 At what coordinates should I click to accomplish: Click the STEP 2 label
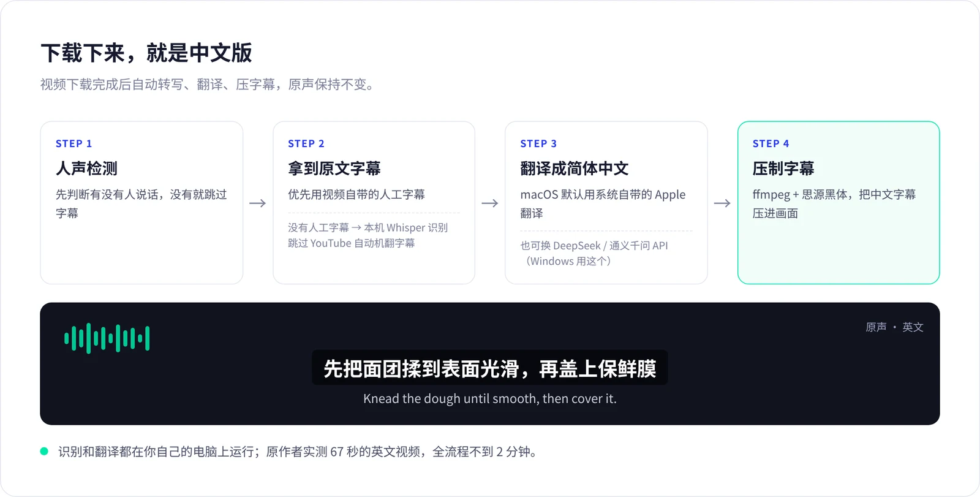point(306,143)
